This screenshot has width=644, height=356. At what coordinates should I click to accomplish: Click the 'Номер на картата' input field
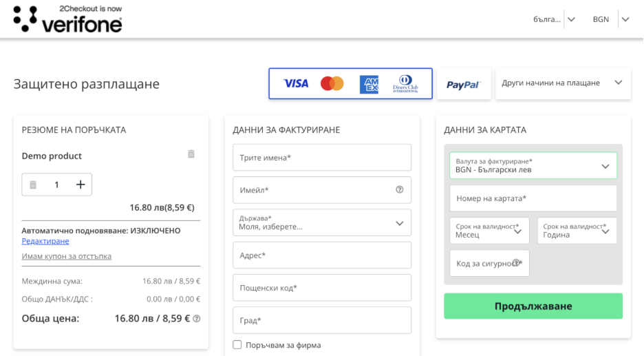tap(533, 198)
